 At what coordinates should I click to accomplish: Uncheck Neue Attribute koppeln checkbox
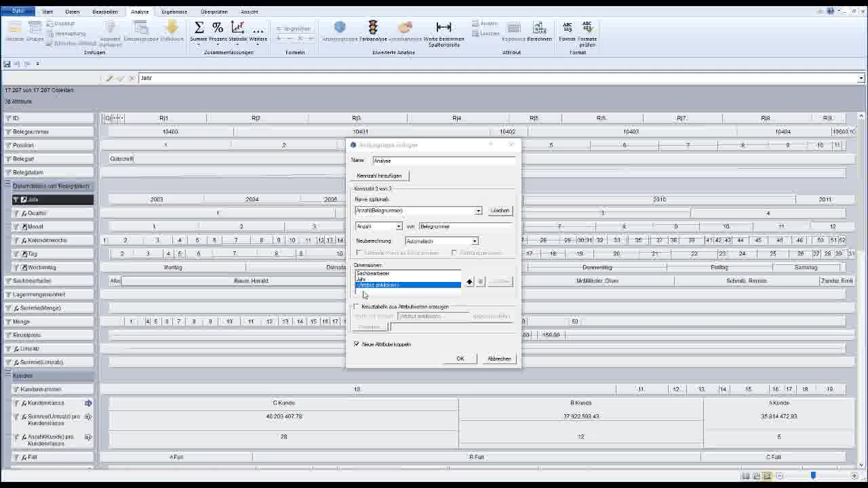[357, 344]
